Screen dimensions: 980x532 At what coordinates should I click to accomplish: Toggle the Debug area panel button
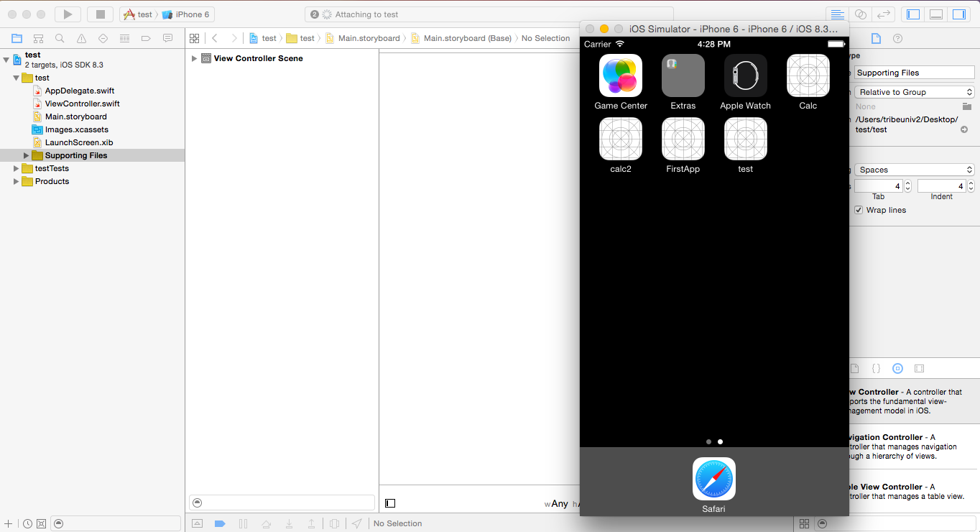936,14
